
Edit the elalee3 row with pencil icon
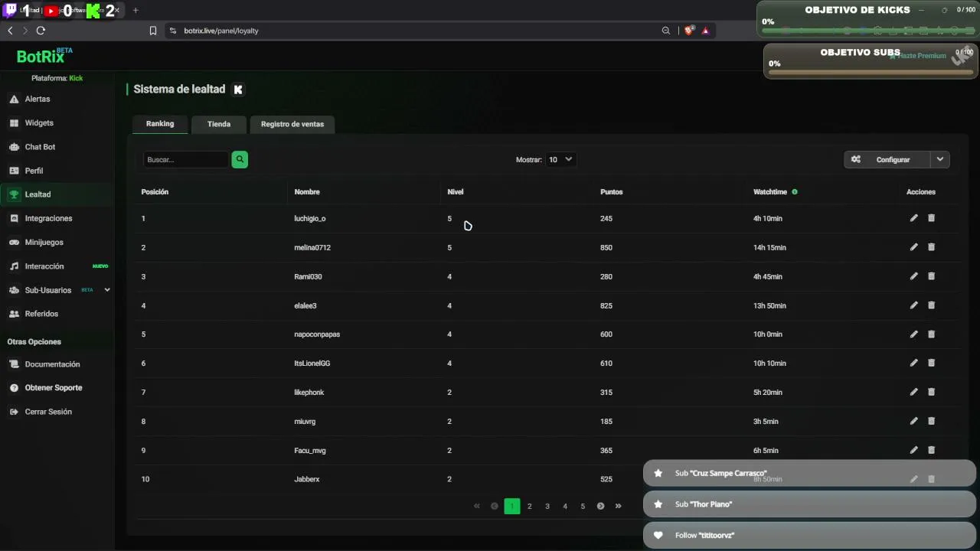[x=913, y=305]
